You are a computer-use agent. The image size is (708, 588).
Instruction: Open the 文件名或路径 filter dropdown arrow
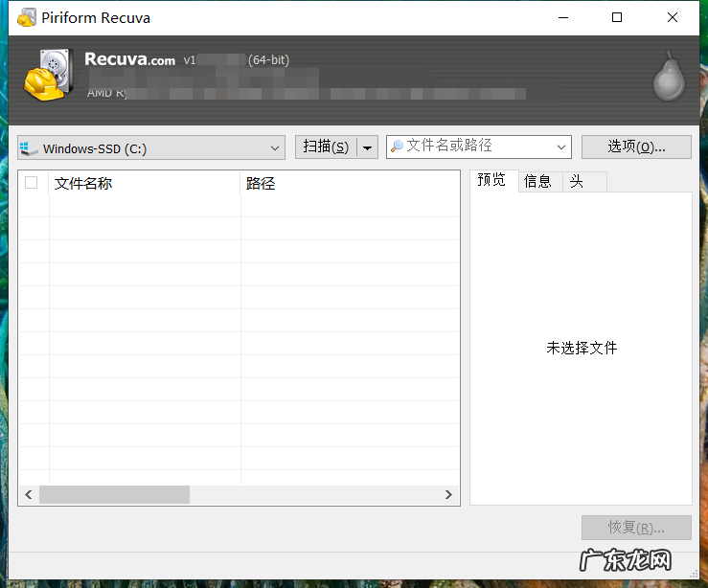[561, 147]
